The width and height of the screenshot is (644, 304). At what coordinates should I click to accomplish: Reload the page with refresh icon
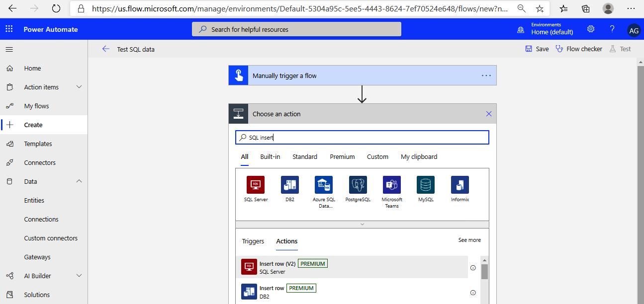56,8
